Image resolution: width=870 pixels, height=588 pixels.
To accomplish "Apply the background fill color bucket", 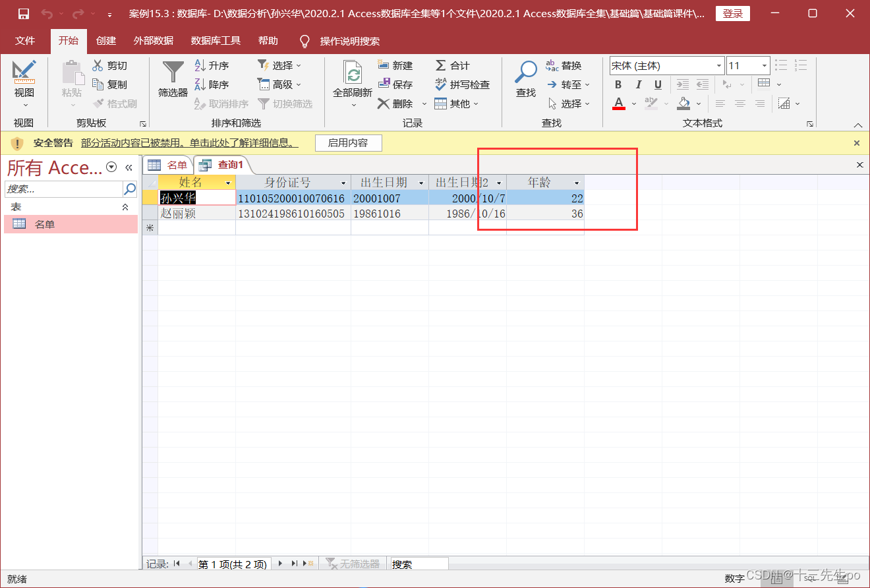I will [x=683, y=103].
